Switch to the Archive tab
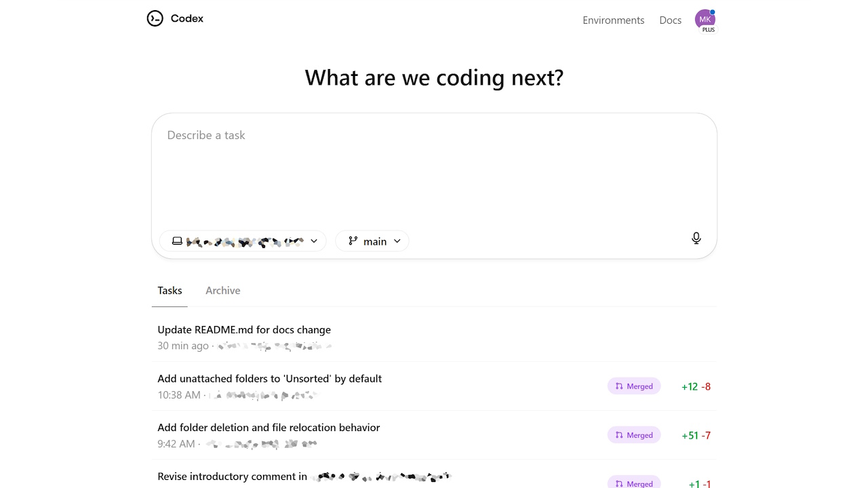Viewport: 868px width, 488px height. 223,291
